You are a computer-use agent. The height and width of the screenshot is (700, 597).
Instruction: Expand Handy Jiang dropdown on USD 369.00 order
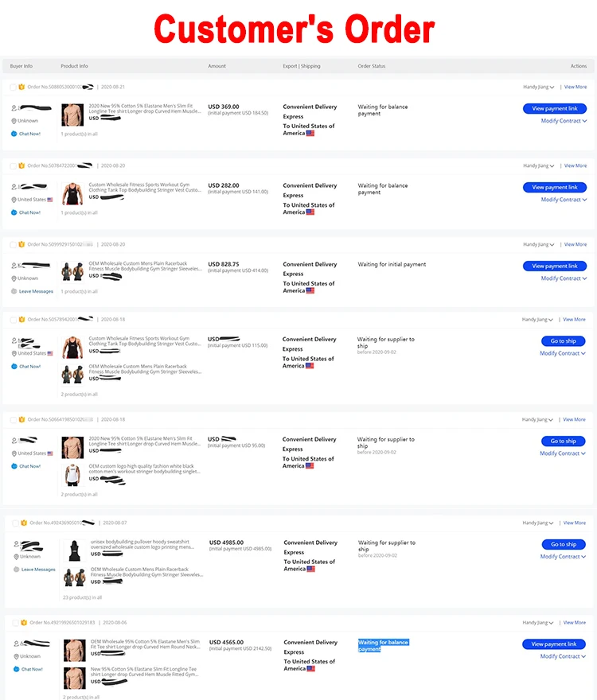[x=539, y=87]
